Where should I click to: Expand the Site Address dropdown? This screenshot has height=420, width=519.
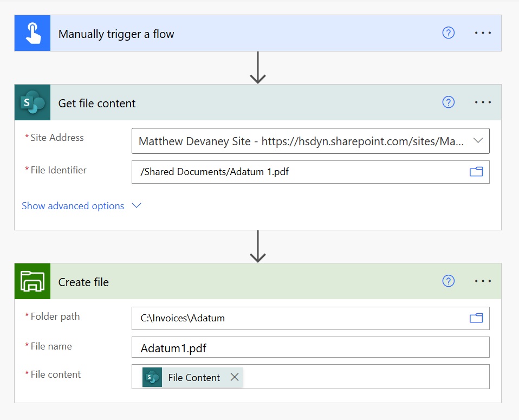478,141
